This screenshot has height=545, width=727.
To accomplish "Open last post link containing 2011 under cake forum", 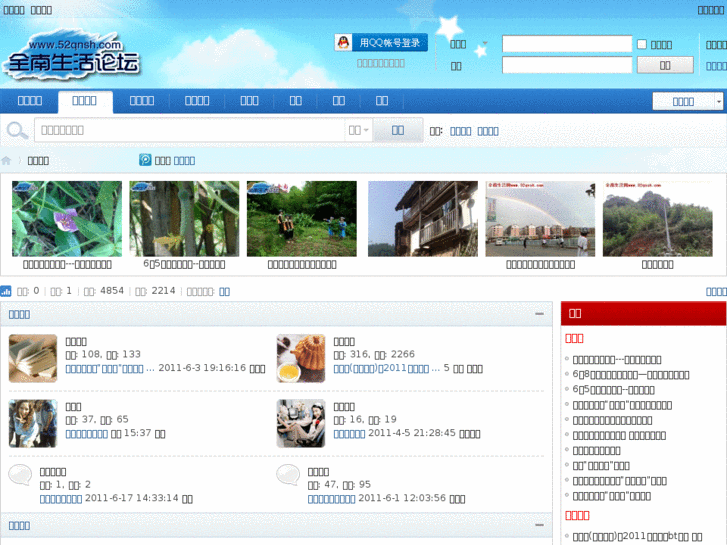I will click(387, 369).
